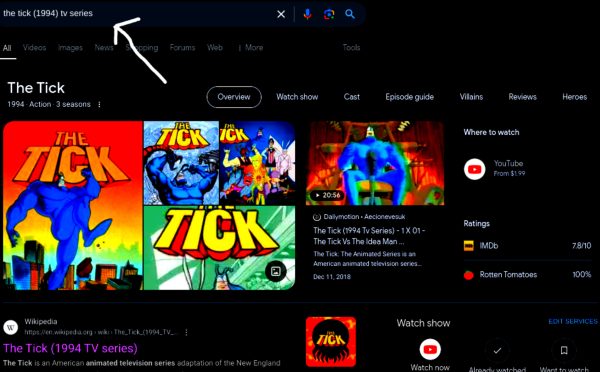The height and width of the screenshot is (372, 600).
Task: Select the Overview chip
Action: (x=234, y=97)
